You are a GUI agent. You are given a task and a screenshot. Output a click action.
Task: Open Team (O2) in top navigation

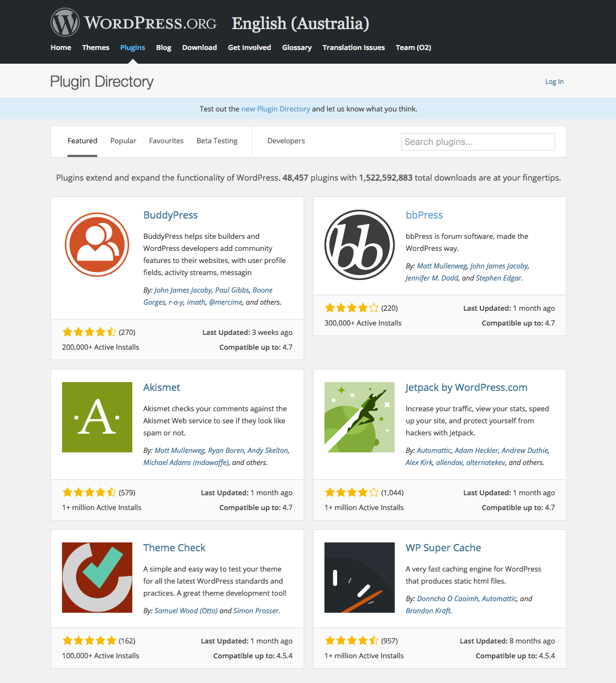tap(413, 48)
